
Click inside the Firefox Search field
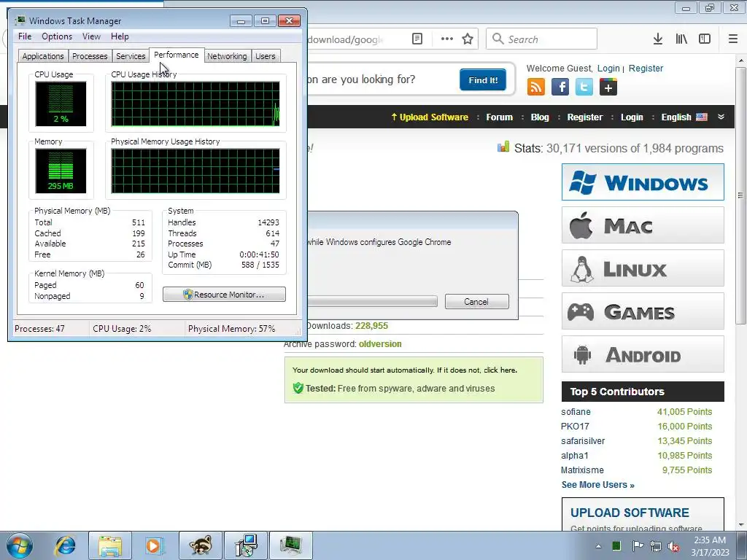coord(541,39)
